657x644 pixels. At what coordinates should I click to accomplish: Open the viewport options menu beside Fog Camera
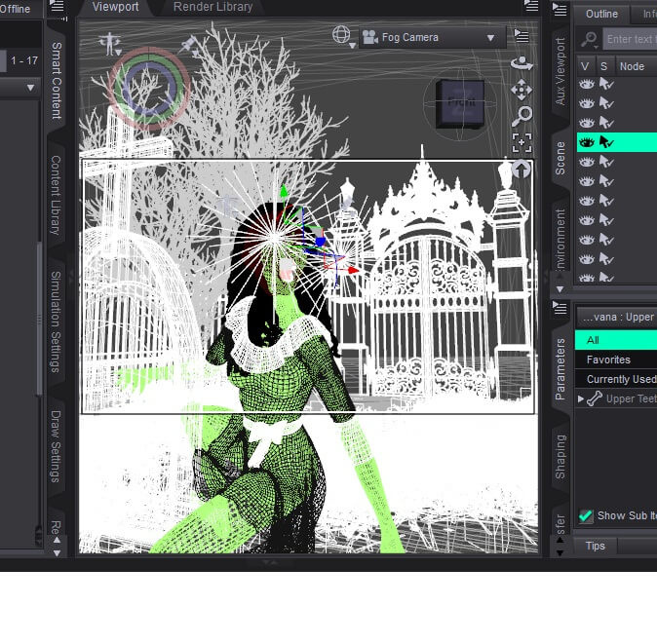pos(522,36)
